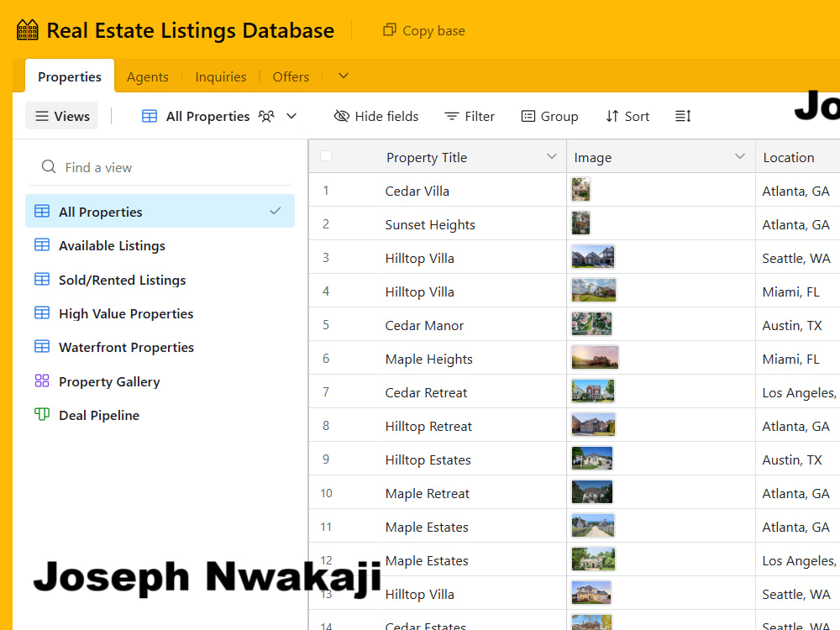Click the Group icon
Image resolution: width=840 pixels, height=630 pixels.
coord(528,116)
